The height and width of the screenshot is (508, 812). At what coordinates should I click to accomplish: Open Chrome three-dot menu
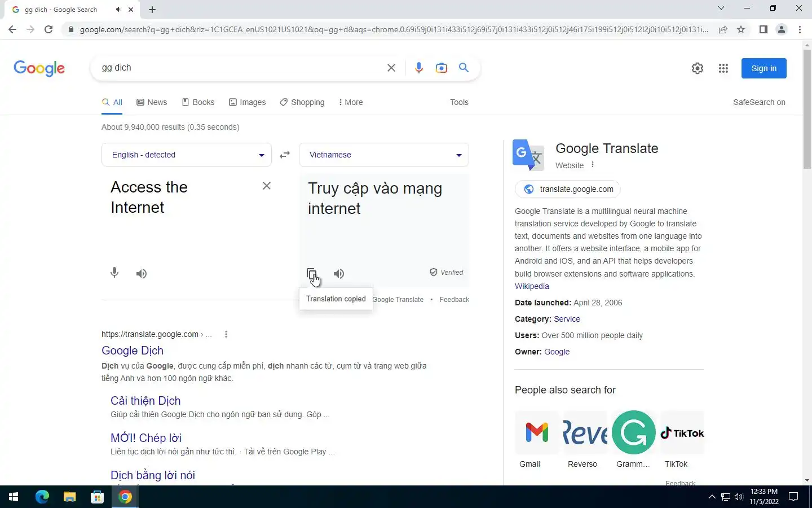(800, 29)
